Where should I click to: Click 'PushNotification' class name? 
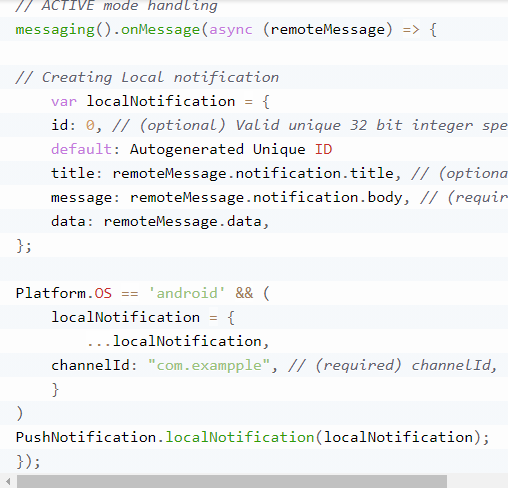(x=86, y=437)
